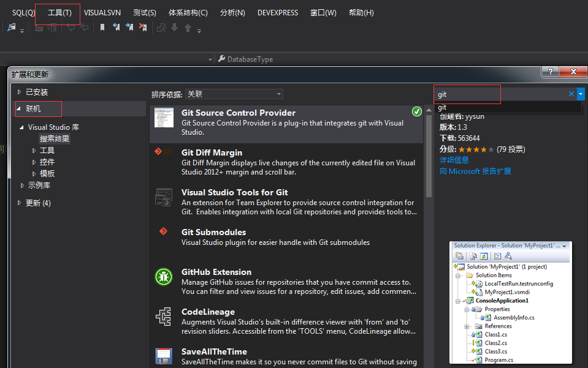
Task: Collapse the 联机 category
Action: click(19, 108)
